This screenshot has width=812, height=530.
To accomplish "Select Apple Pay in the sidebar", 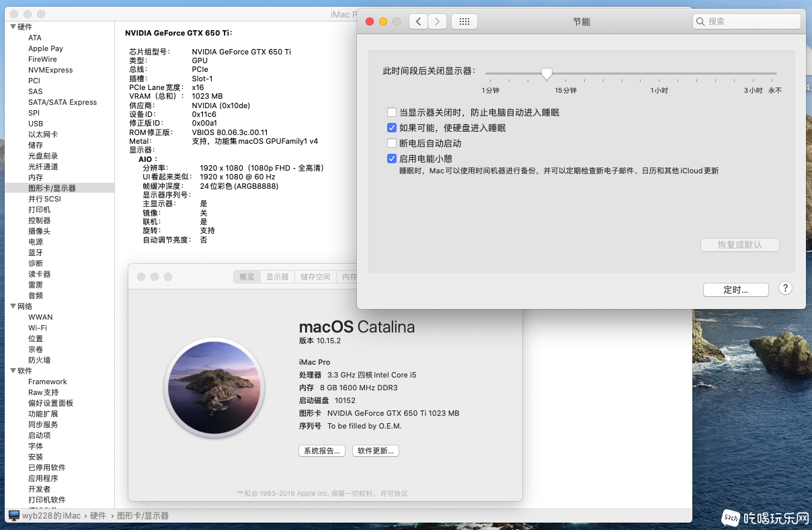I will (46, 48).
